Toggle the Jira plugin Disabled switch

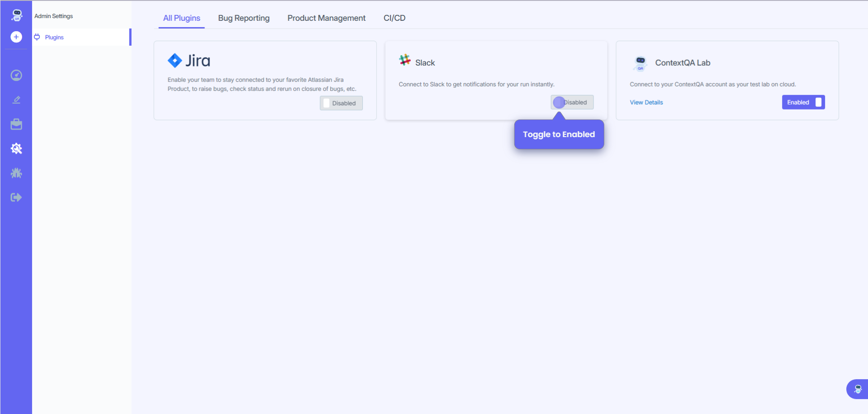(341, 103)
